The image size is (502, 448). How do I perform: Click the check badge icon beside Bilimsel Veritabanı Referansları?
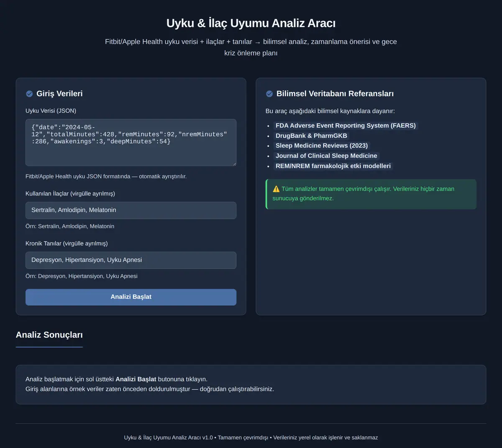[x=269, y=94]
